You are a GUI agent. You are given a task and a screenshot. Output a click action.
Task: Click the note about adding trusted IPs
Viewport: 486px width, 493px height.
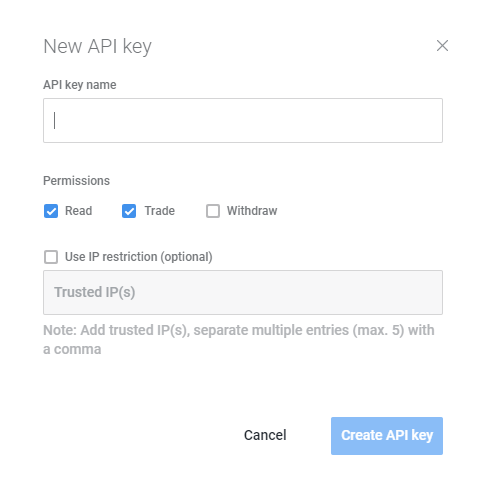239,340
